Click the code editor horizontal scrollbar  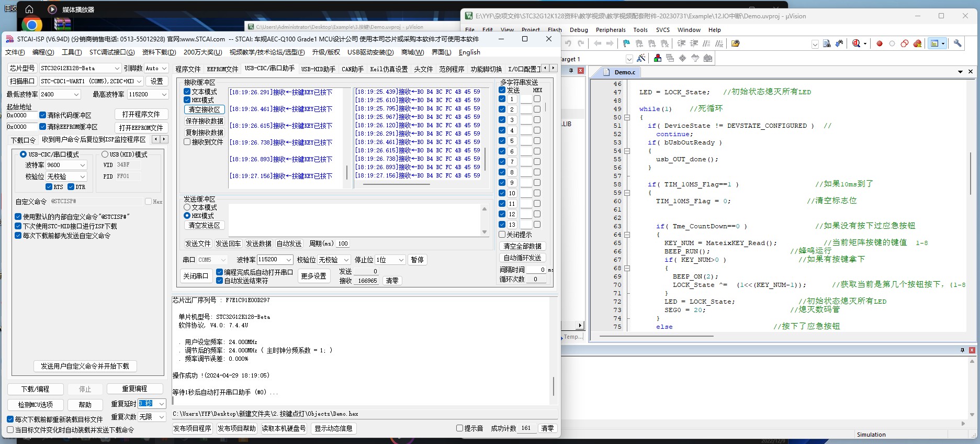(657, 336)
